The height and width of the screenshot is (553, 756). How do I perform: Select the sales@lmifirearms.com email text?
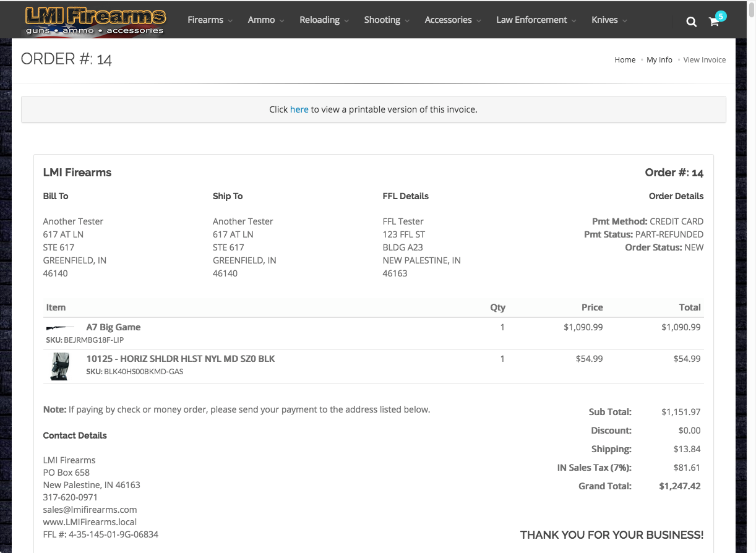pyautogui.click(x=90, y=510)
